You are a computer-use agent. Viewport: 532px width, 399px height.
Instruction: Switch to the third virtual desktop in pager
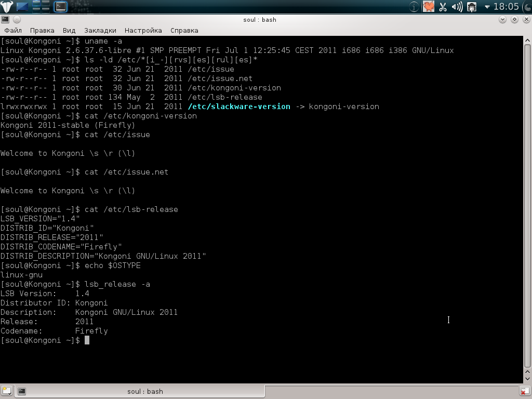coord(36,10)
